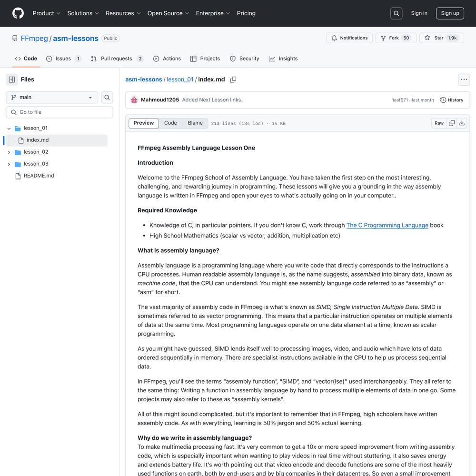This screenshot has height=476, width=476.
Task: Open the asm-lessons repository title link
Action: click(x=76, y=38)
